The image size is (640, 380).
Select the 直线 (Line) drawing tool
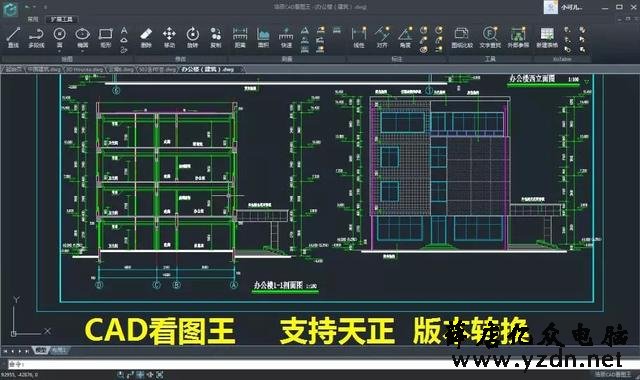pos(13,38)
